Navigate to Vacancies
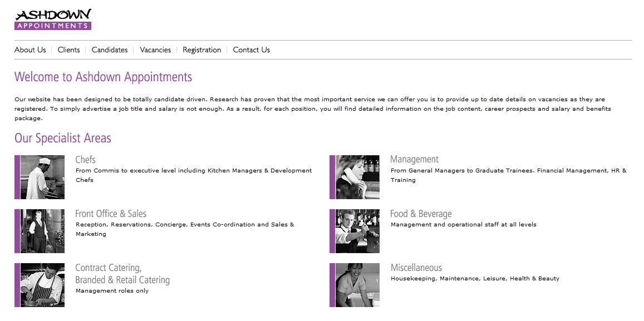The height and width of the screenshot is (321, 644). pyautogui.click(x=155, y=50)
